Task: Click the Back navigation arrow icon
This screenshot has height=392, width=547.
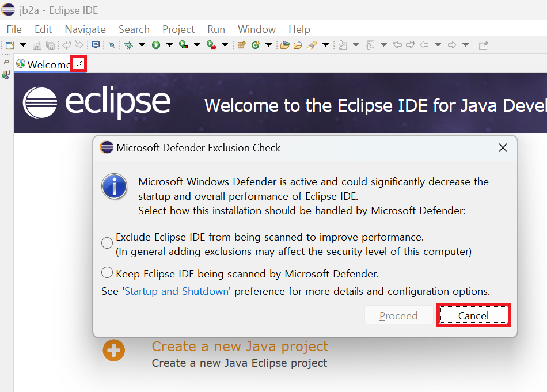Action: [424, 45]
